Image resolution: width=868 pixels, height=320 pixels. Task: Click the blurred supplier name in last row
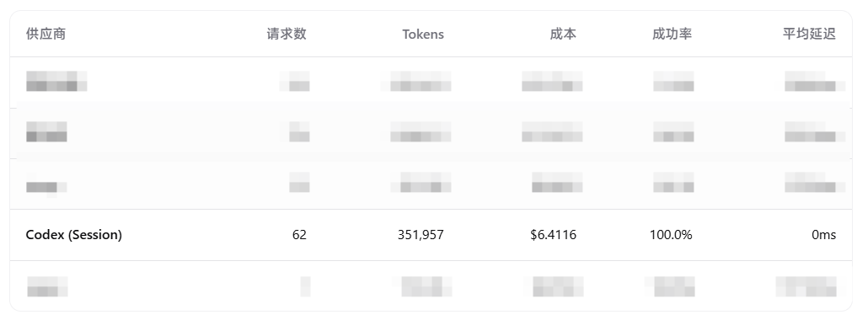pyautogui.click(x=47, y=287)
